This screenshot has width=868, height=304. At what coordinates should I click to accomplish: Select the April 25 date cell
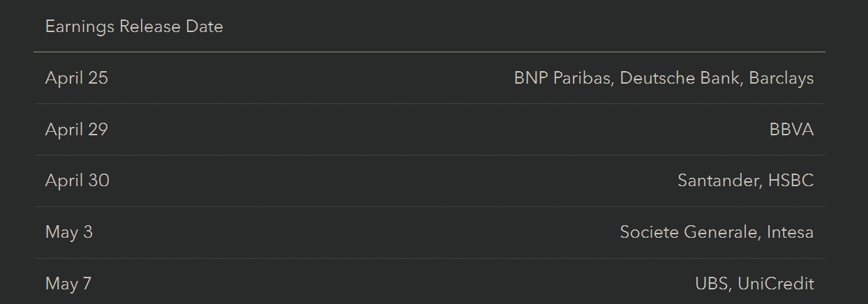[x=77, y=77]
